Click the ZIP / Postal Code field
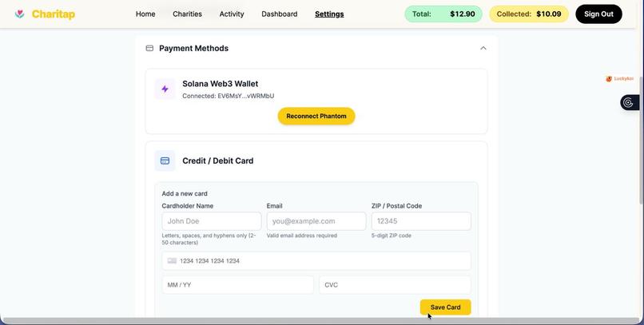Viewport: 644px width, 325px height. coord(421,221)
